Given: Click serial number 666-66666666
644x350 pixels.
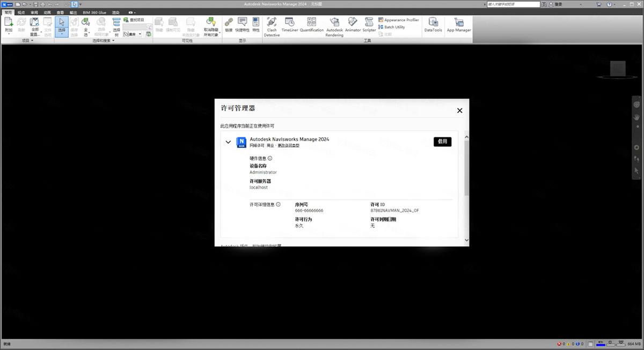Looking at the screenshot, I should point(309,211).
